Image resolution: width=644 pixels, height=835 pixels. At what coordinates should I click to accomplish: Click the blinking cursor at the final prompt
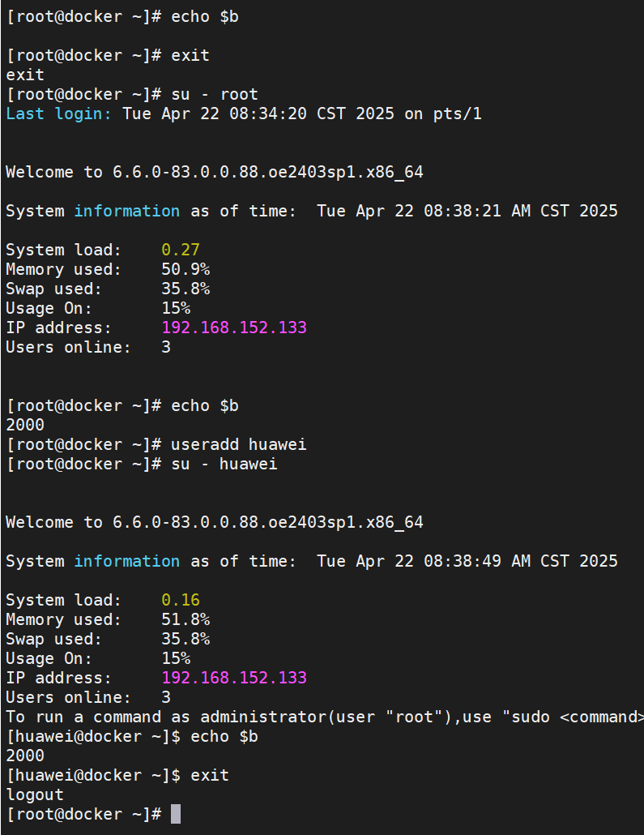tap(176, 814)
